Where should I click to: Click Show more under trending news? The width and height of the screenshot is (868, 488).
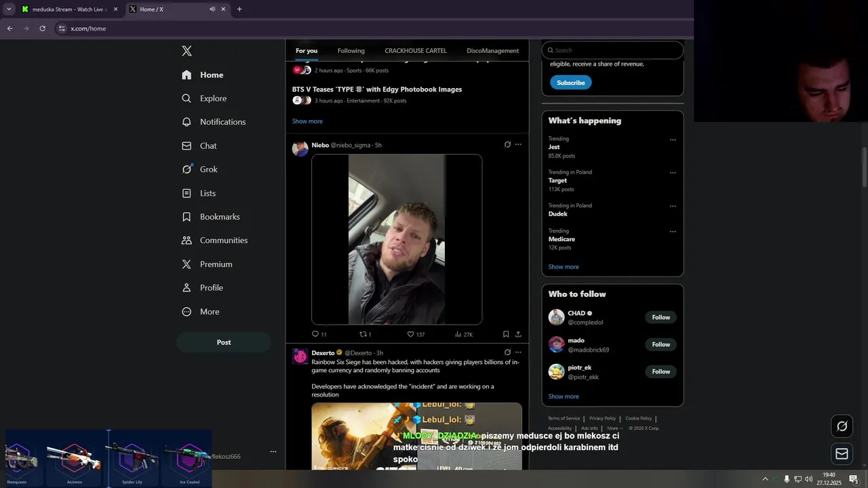click(x=307, y=121)
